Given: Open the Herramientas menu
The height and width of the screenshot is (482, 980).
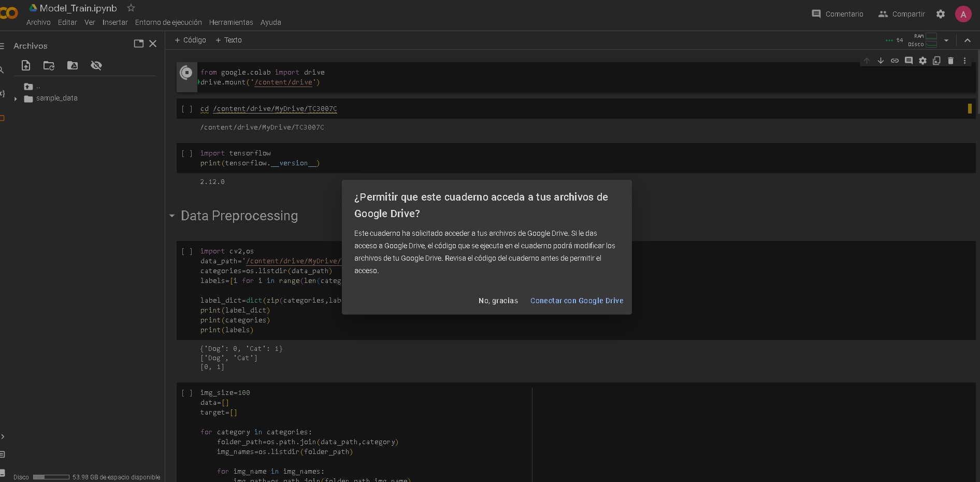Looking at the screenshot, I should pyautogui.click(x=231, y=22).
